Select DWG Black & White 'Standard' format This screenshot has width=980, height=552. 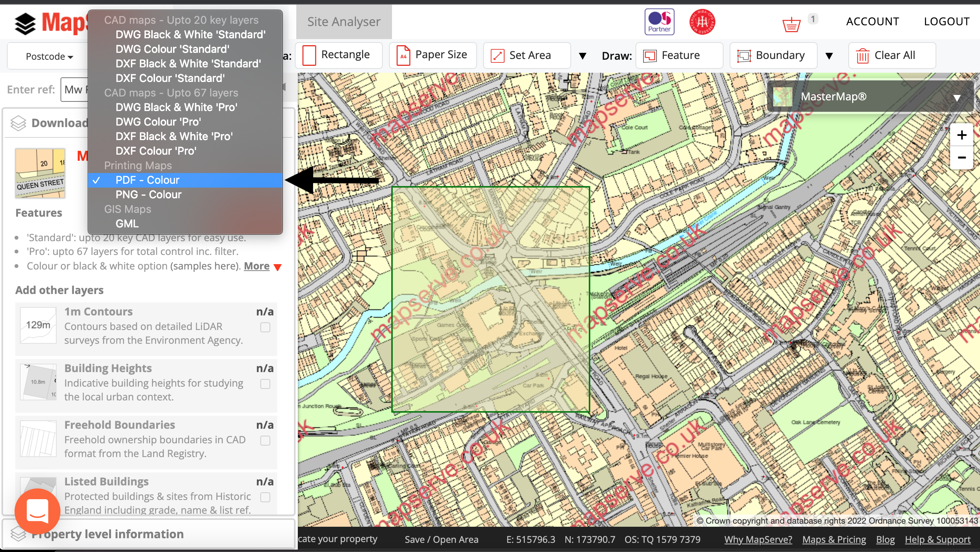185,34
